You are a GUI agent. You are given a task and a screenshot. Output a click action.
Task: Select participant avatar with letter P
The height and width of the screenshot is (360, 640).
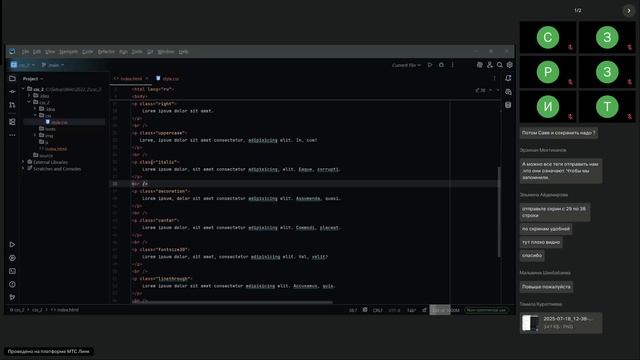tap(548, 72)
